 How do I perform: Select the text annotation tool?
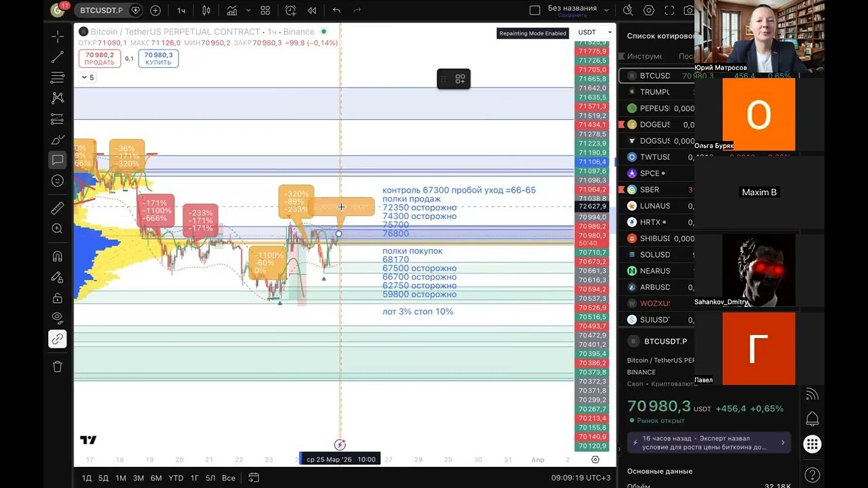pyautogui.click(x=58, y=160)
